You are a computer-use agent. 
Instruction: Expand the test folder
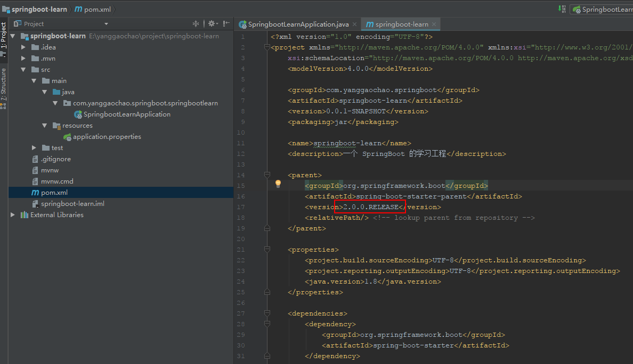coord(34,148)
